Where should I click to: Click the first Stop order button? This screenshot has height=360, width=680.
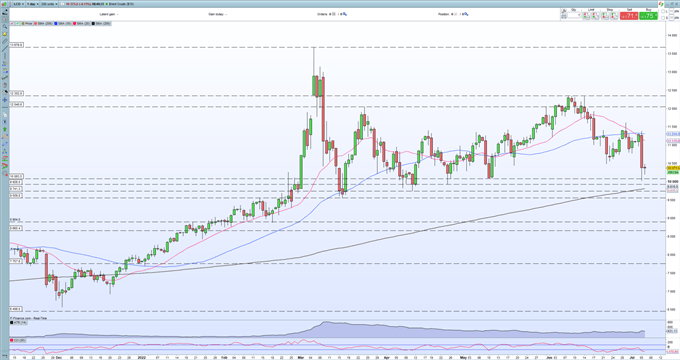[x=605, y=16]
